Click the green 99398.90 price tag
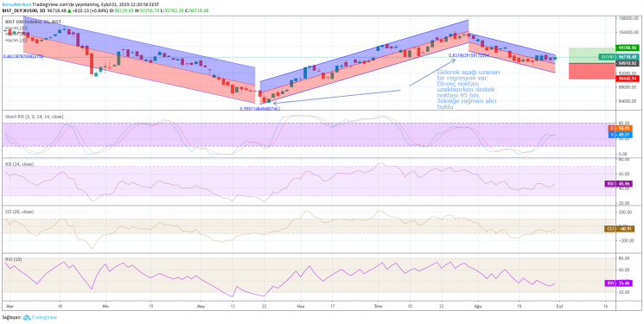The image size is (644, 324). point(627,48)
